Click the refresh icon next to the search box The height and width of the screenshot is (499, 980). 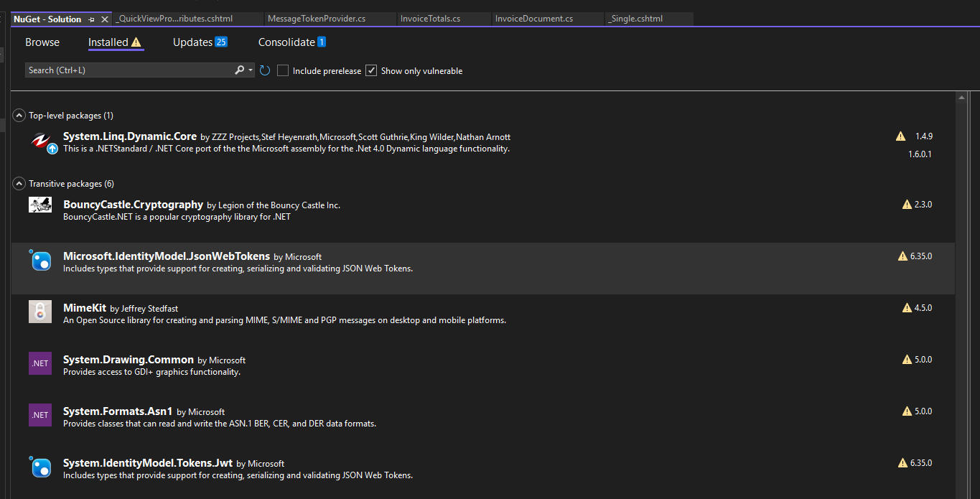tap(264, 70)
